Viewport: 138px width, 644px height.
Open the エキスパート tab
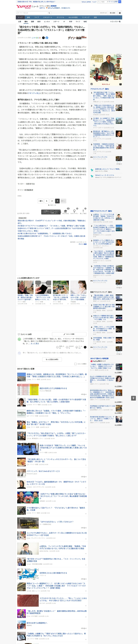(x=48, y=17)
